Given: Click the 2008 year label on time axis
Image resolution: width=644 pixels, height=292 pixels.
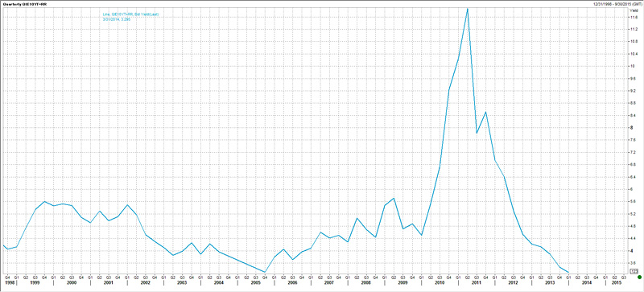Looking at the screenshot, I should [x=366, y=283].
